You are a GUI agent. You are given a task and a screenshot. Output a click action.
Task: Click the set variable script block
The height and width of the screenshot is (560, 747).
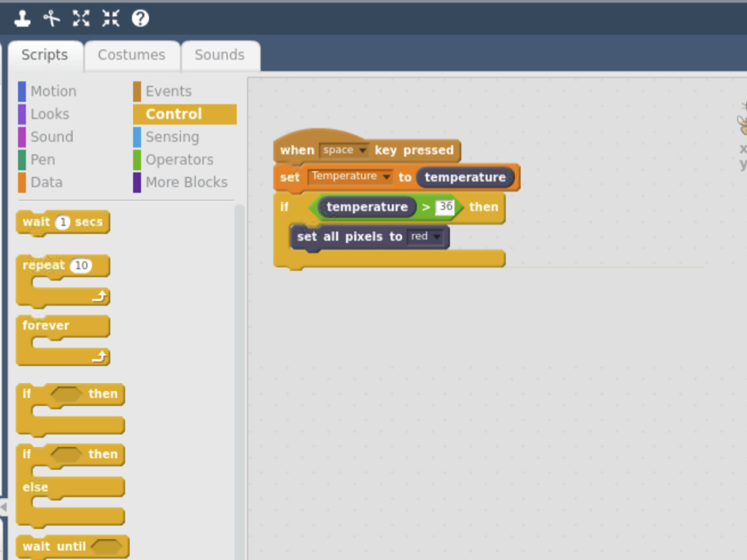point(396,178)
